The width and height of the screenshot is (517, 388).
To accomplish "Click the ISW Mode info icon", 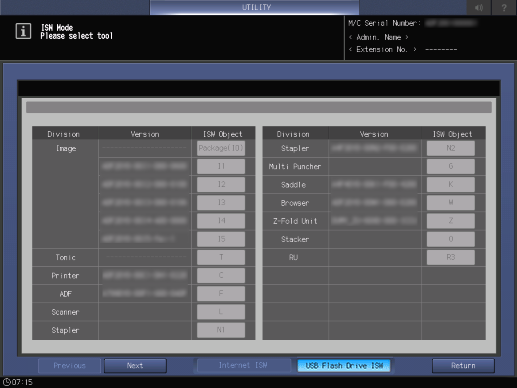I will (x=23, y=31).
